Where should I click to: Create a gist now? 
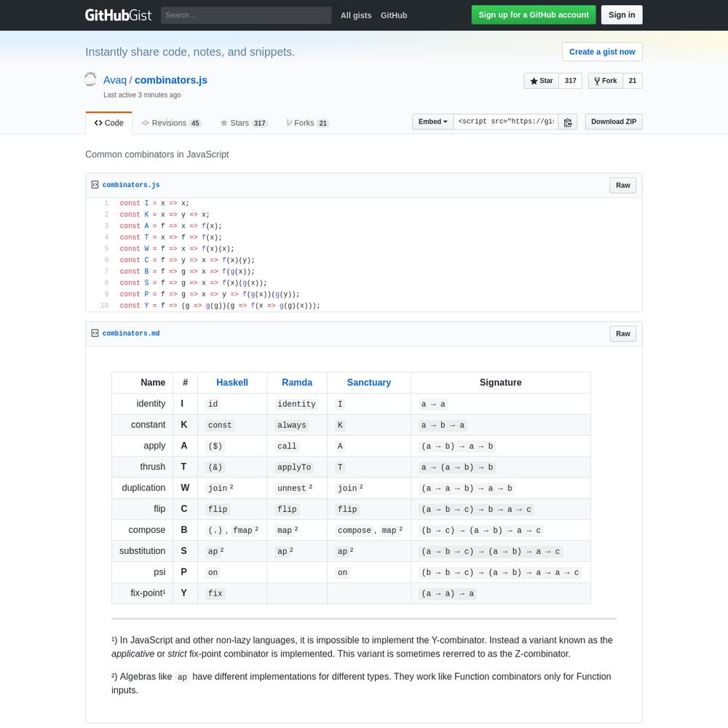tap(602, 52)
